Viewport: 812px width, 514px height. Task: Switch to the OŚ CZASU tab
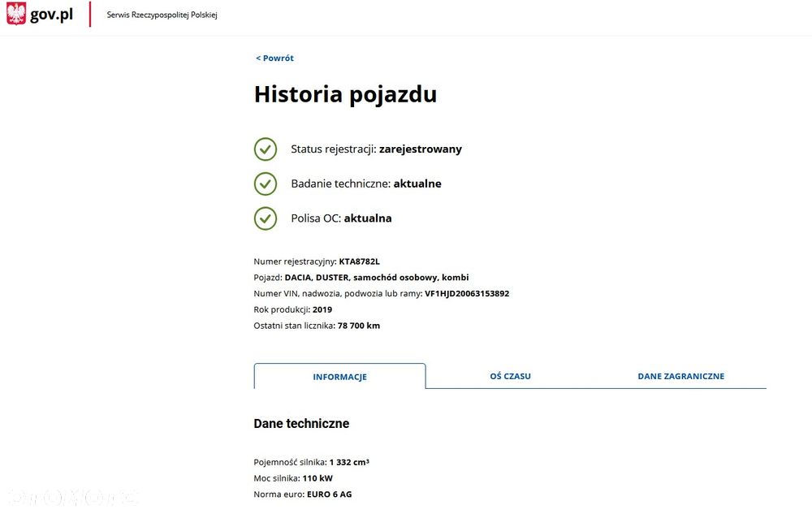click(x=510, y=376)
